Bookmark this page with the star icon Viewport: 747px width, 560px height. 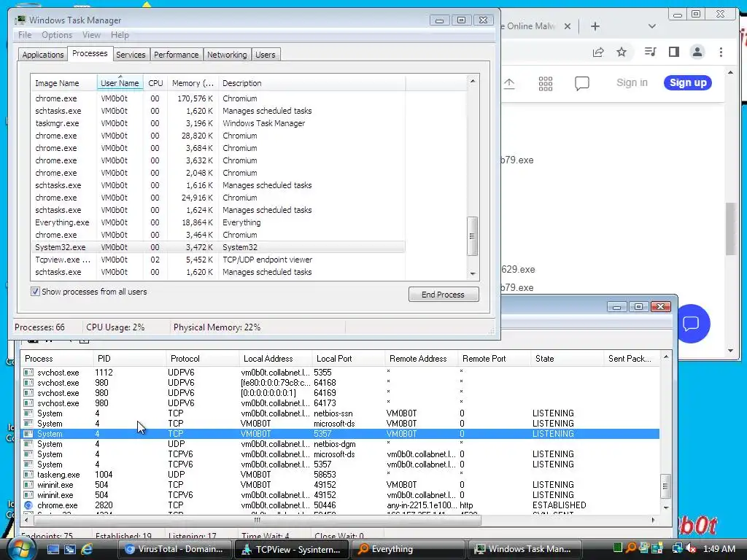click(622, 52)
